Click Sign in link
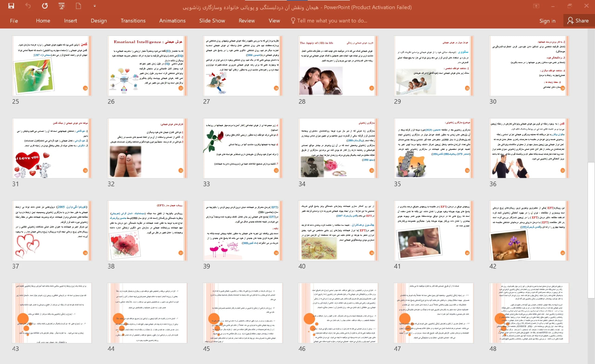The height and width of the screenshot is (364, 595). coord(547,21)
